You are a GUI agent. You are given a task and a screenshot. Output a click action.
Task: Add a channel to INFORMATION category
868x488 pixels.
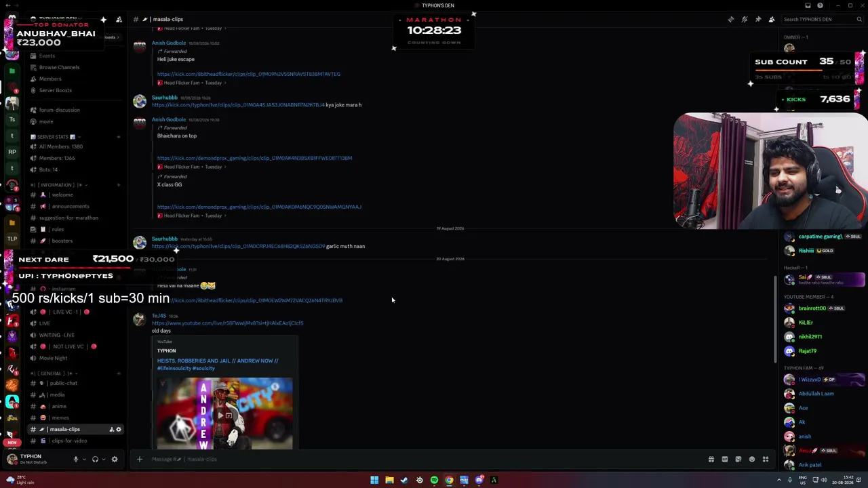click(118, 185)
